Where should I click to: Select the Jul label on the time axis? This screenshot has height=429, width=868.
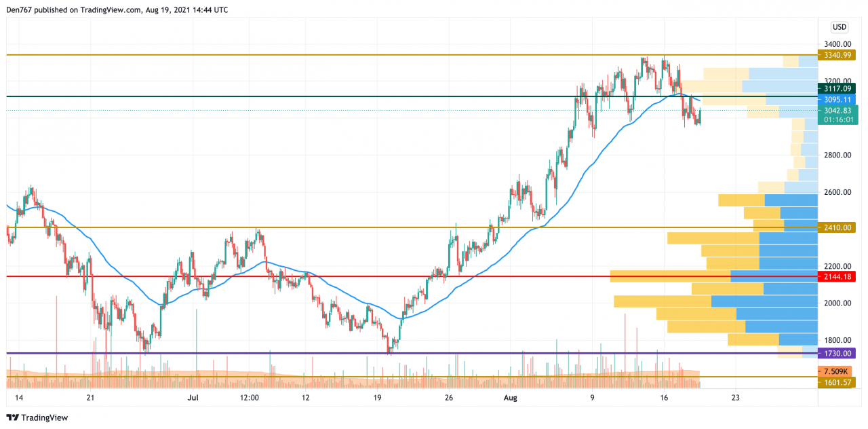coord(193,398)
